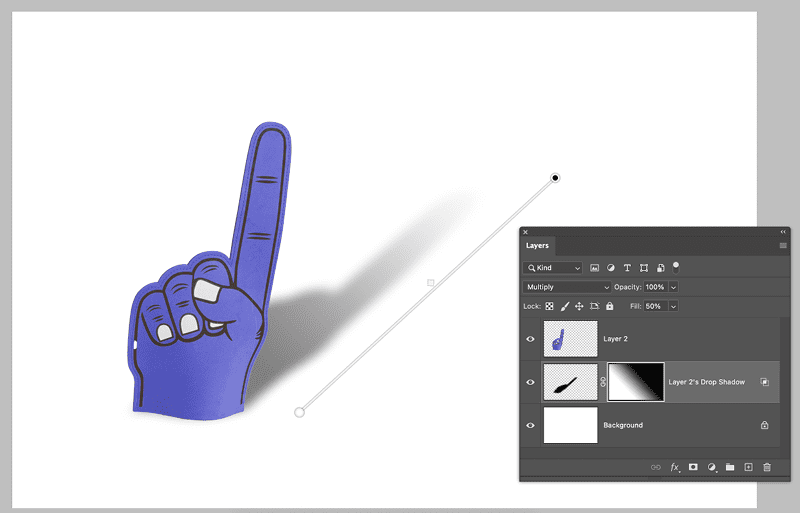Image resolution: width=800 pixels, height=513 pixels.
Task: Click the Opacity 100% field
Action: point(656,287)
